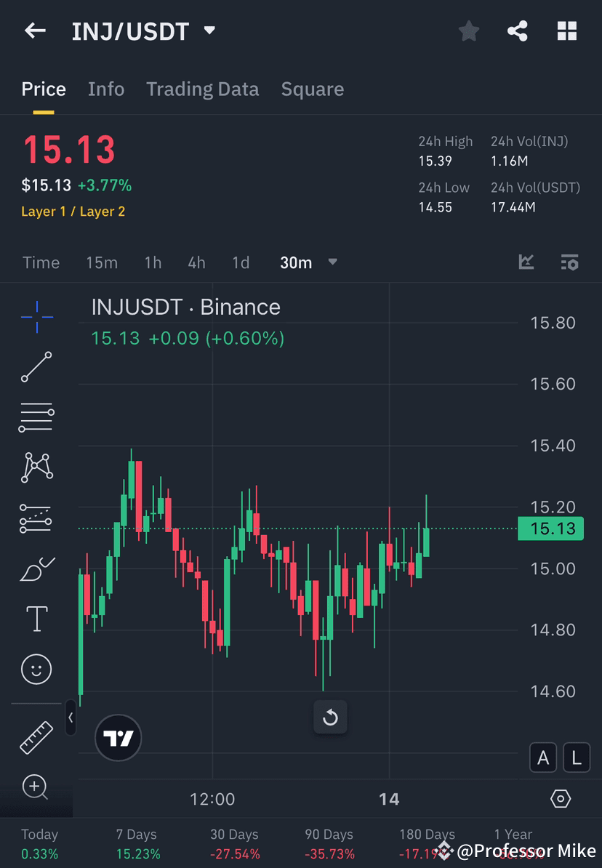Open the magnifier zoom tool
The width and height of the screenshot is (602, 868).
(36, 787)
